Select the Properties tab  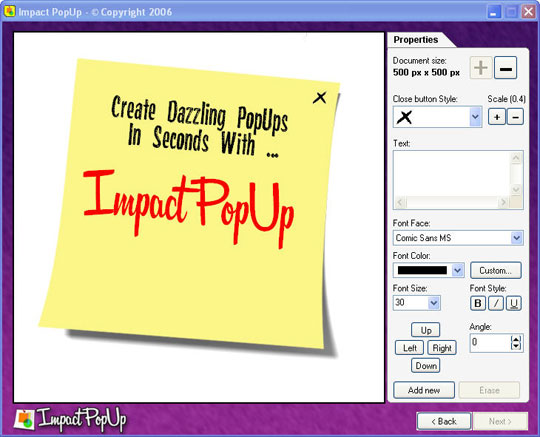tap(416, 40)
